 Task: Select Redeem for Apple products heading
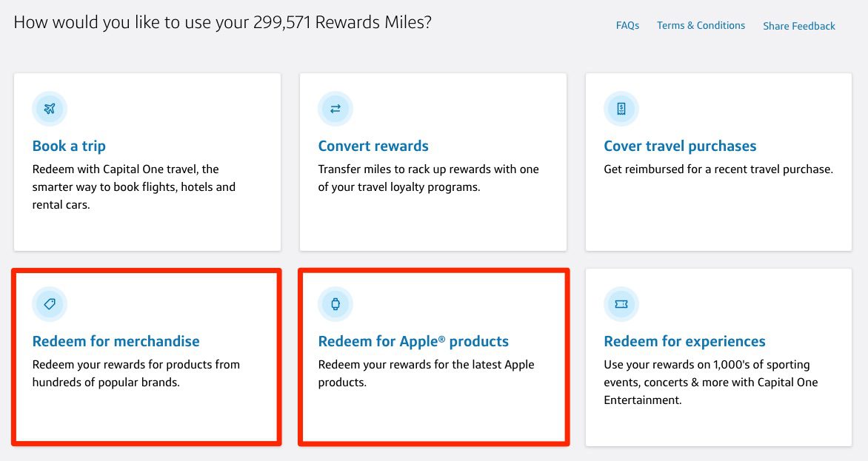pos(413,341)
